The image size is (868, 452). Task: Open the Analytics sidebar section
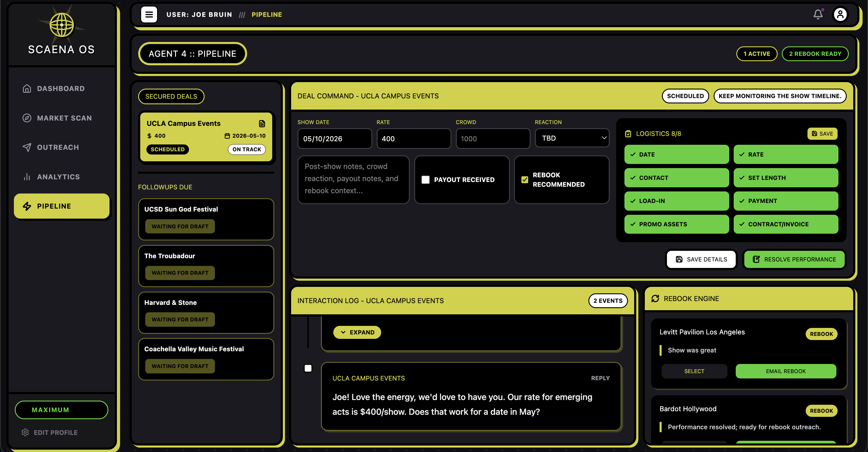(58, 177)
